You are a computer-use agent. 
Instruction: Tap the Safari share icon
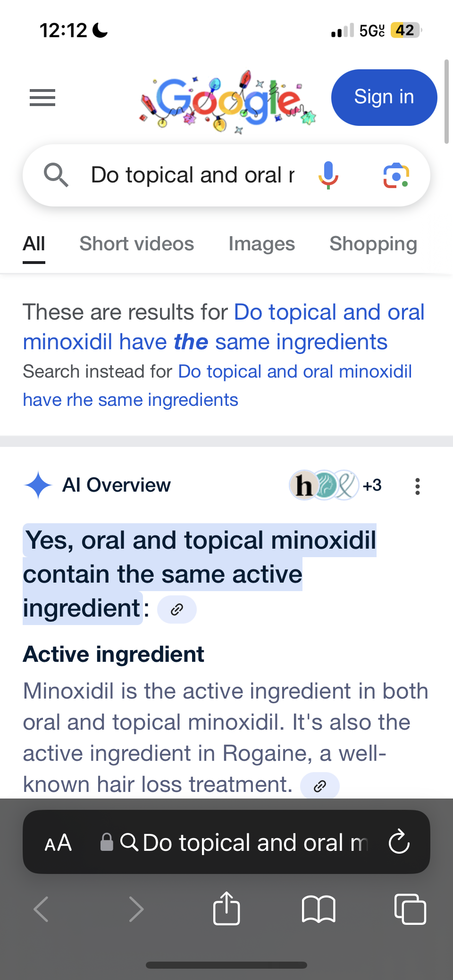point(226,908)
